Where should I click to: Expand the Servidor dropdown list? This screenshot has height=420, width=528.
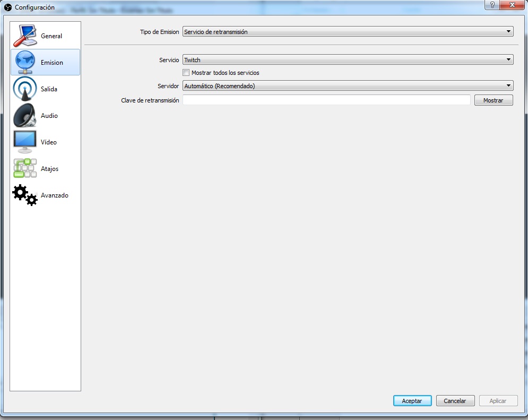[348, 85]
